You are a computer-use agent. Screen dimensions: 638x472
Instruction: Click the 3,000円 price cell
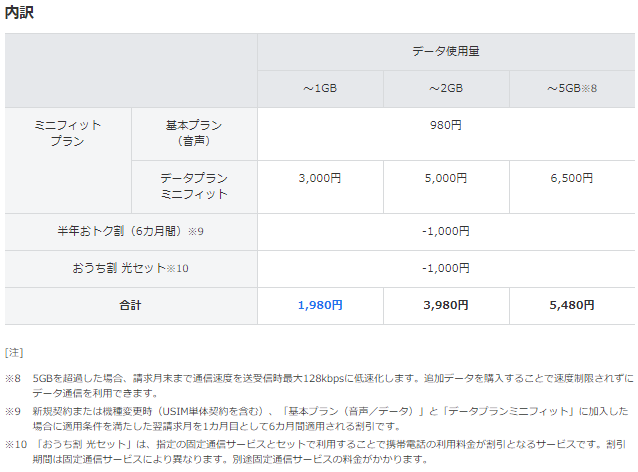point(320,178)
